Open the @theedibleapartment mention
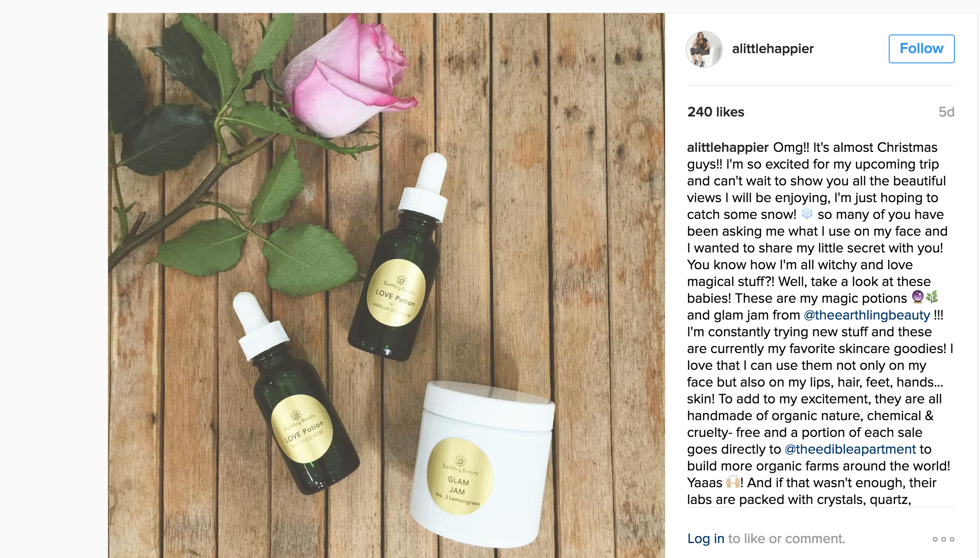 click(x=850, y=449)
